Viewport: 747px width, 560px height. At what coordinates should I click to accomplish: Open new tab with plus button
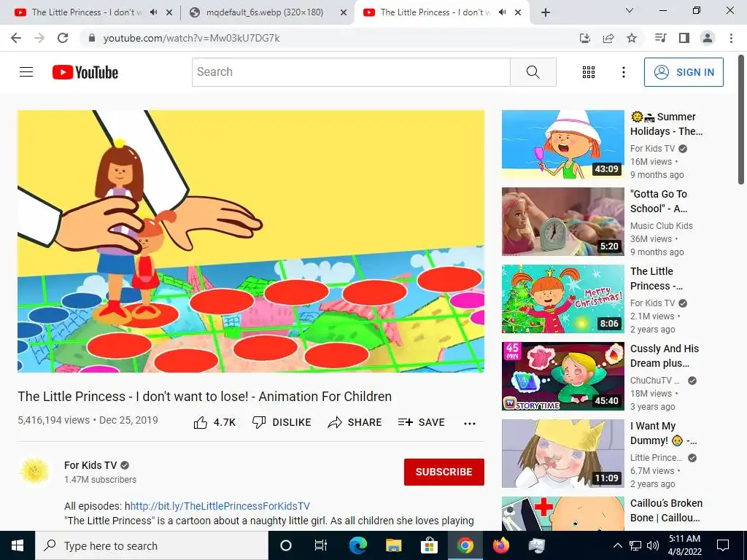point(546,12)
